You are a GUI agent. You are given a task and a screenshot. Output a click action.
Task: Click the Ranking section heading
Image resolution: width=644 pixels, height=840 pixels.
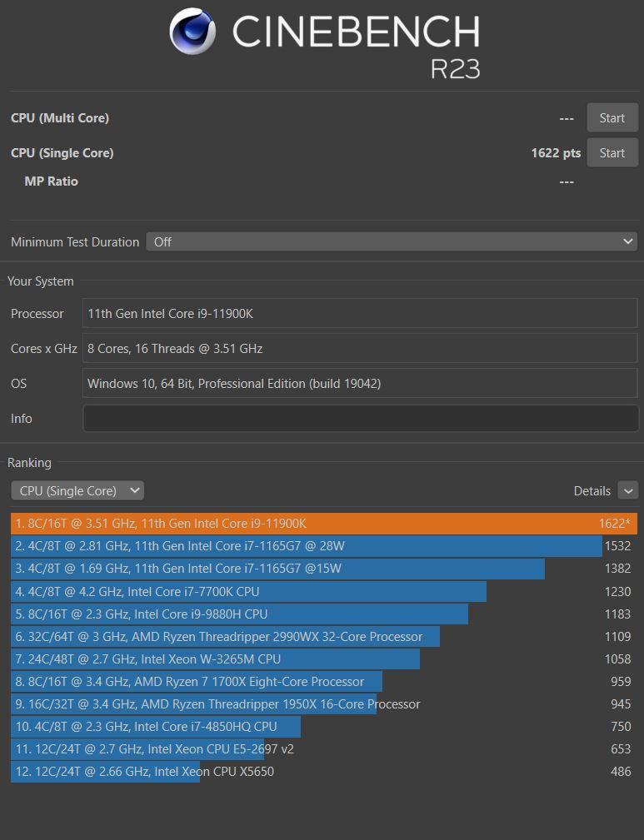point(29,463)
